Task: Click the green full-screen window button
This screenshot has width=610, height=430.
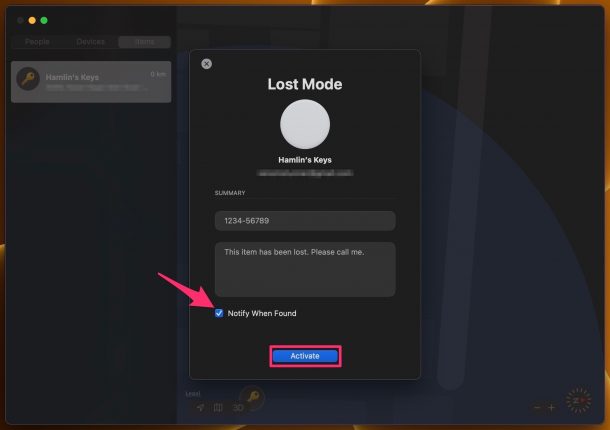Action: pyautogui.click(x=44, y=20)
